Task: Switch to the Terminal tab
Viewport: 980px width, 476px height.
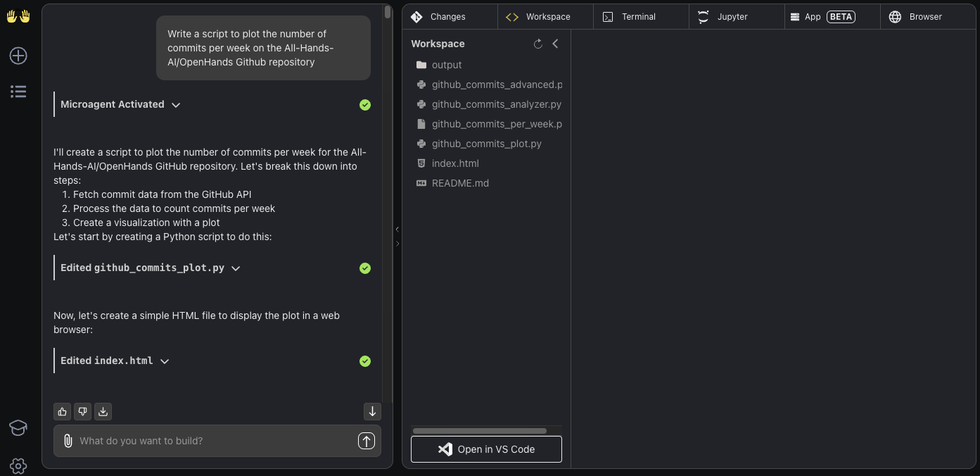Action: tap(638, 17)
